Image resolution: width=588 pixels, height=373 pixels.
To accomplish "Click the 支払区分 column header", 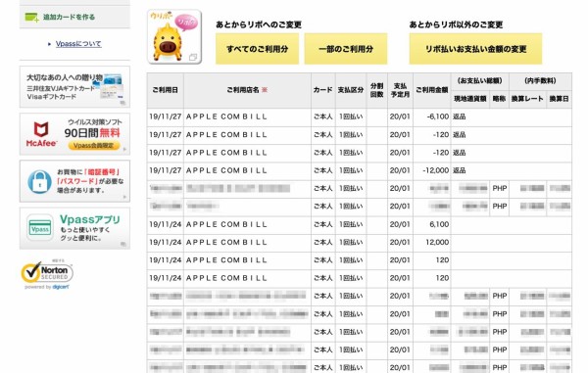I will 351,90.
